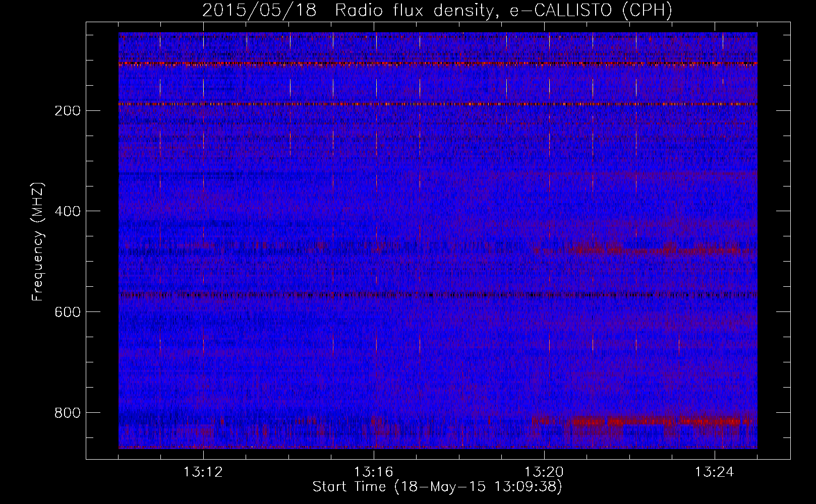The height and width of the screenshot is (504, 816).
Task: Click the 'Start Time (18-May-15 13:09:38)' label
Action: (437, 487)
